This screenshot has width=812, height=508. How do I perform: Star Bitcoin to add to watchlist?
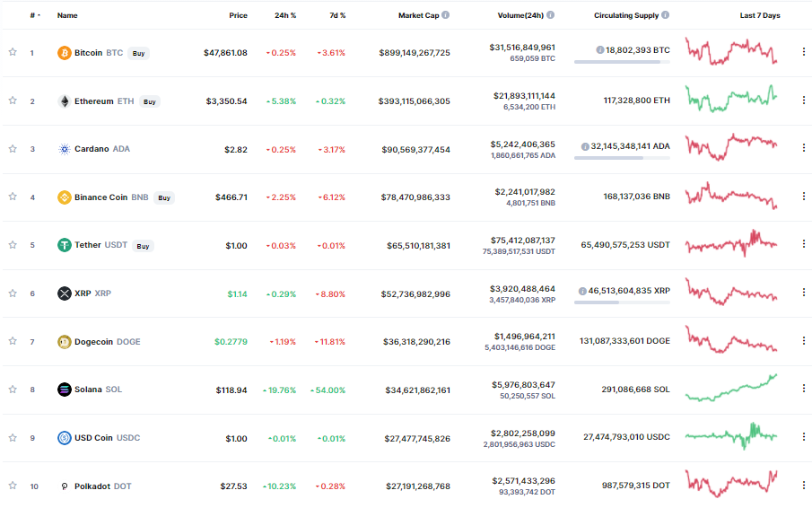coord(13,52)
